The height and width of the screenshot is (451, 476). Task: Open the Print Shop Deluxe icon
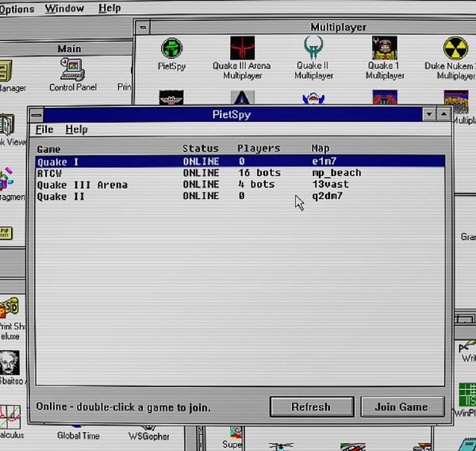tap(9, 308)
